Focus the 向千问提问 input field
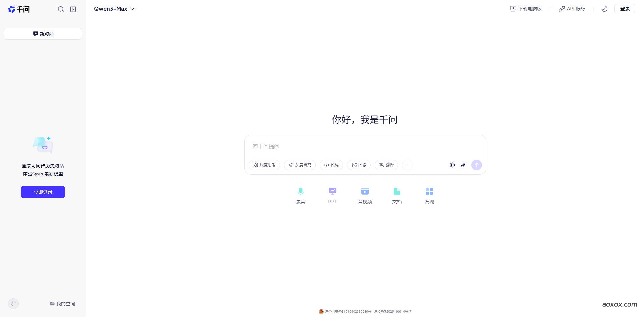The image size is (644, 317). [365, 146]
